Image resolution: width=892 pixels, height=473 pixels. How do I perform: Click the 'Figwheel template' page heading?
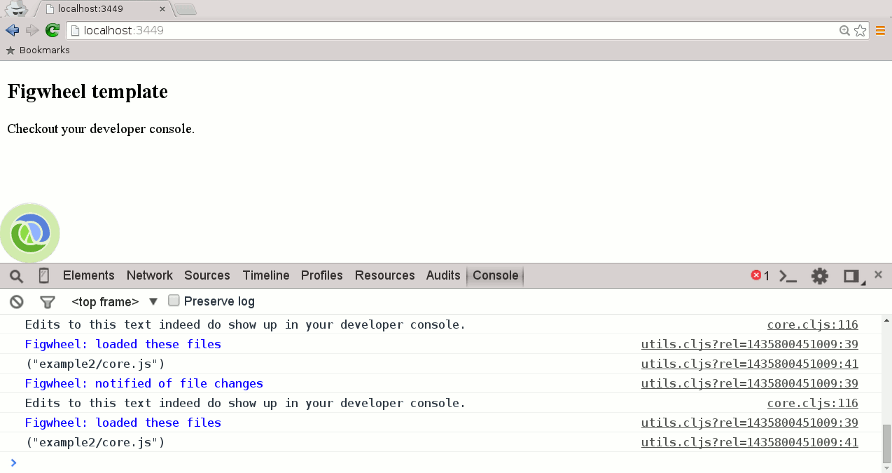click(x=88, y=92)
